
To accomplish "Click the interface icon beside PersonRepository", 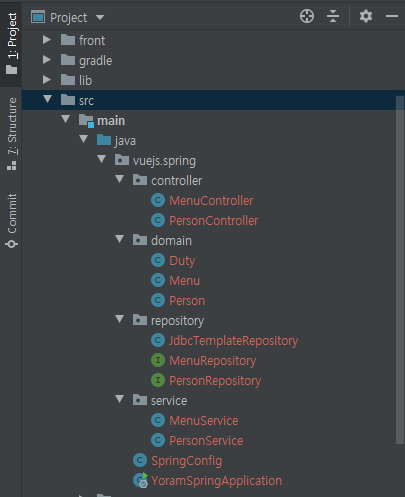I will pyautogui.click(x=158, y=380).
